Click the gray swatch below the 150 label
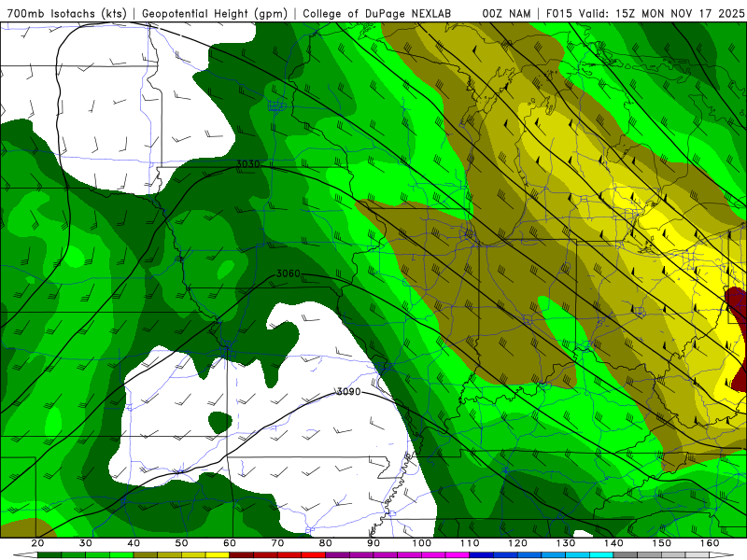The height and width of the screenshot is (560, 747). (673, 555)
